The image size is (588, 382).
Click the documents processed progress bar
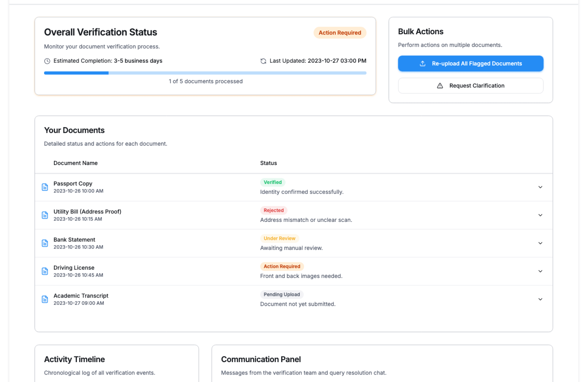[205, 73]
